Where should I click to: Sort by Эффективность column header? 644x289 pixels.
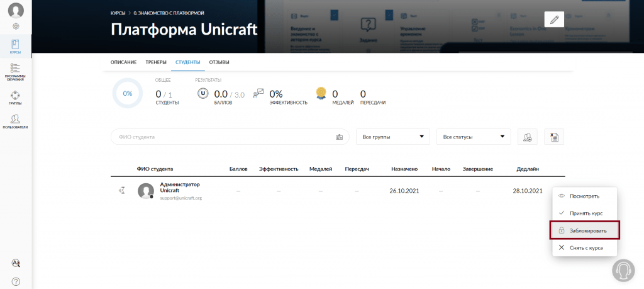click(x=279, y=169)
